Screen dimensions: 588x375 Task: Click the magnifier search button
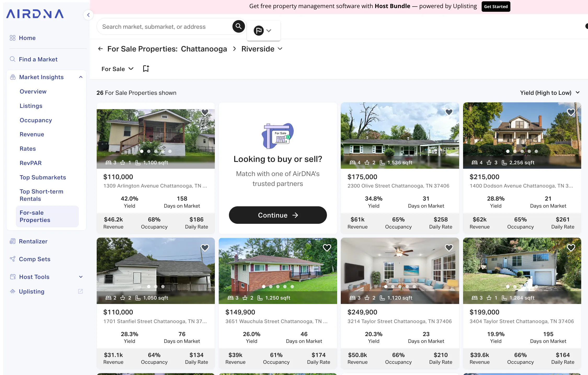238,26
